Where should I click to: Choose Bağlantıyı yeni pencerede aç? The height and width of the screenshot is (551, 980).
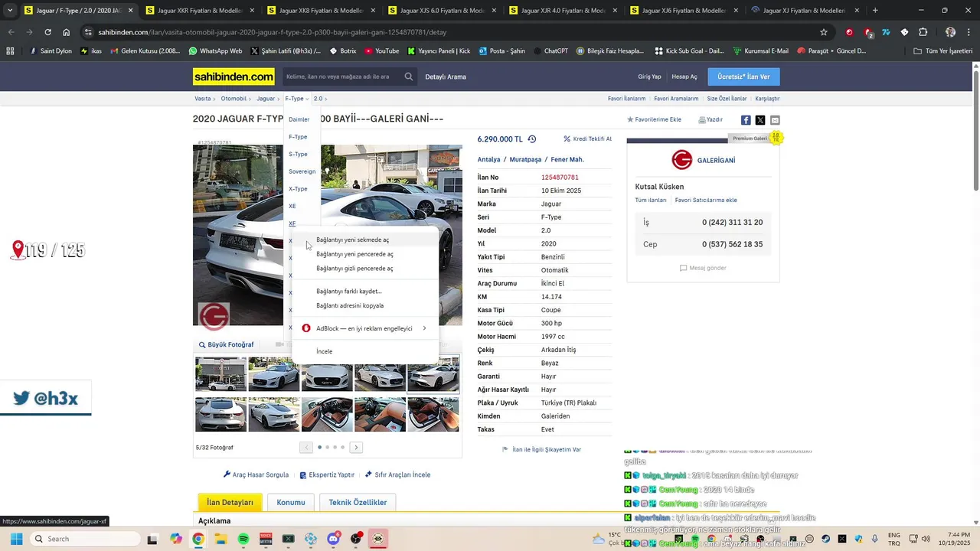(365, 254)
